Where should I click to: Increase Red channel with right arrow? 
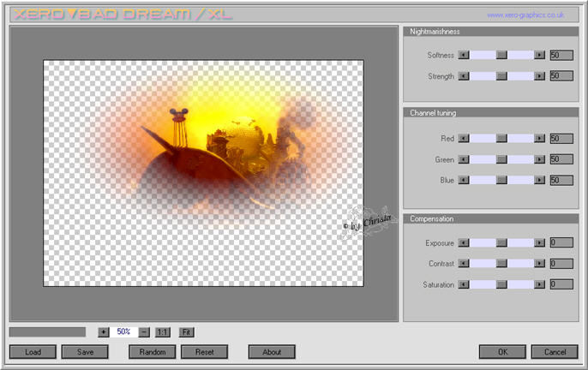pos(539,139)
